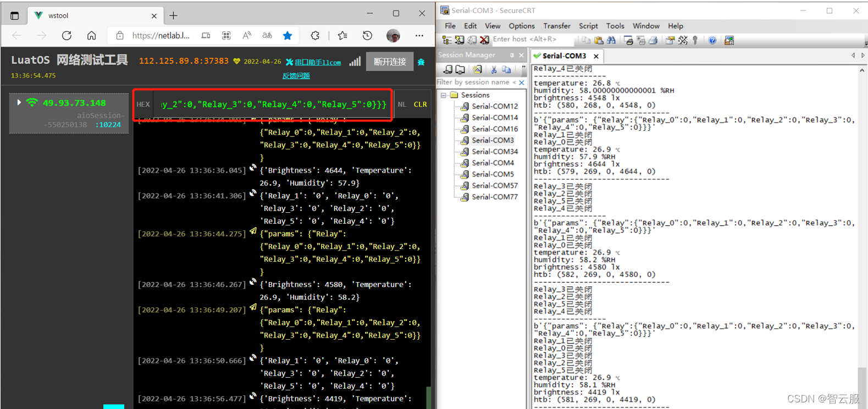Close the Serial-COM3 tab
Viewport: 868px width, 409px height.
click(x=595, y=56)
